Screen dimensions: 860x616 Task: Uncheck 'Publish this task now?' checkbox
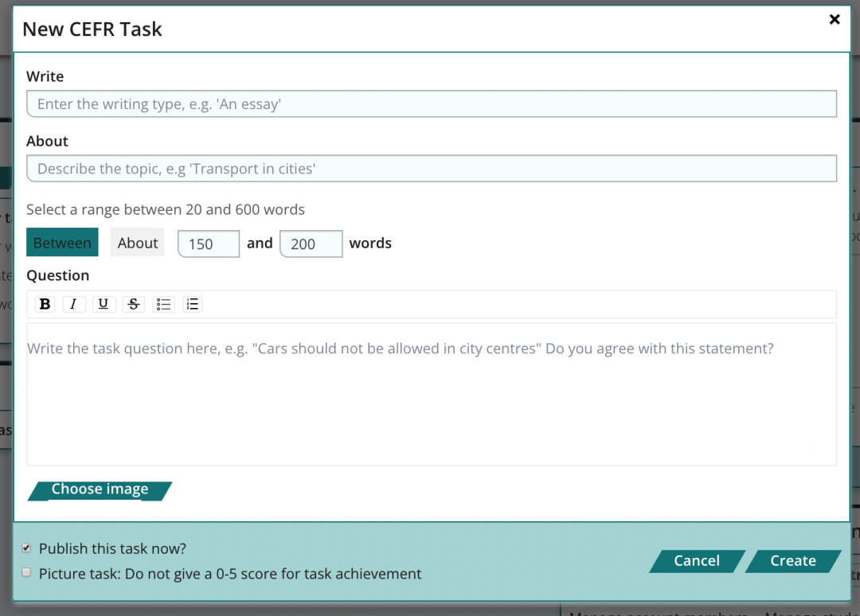coord(27,548)
